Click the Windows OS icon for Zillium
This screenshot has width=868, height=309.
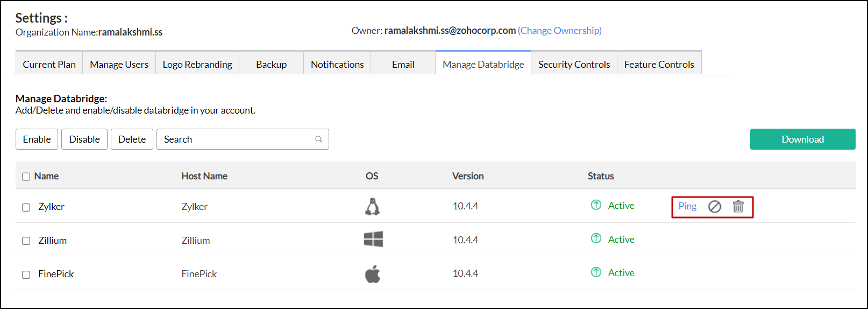click(373, 239)
